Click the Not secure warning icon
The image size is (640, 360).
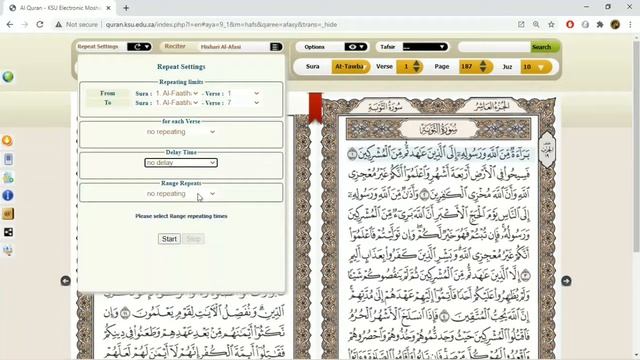59,24
